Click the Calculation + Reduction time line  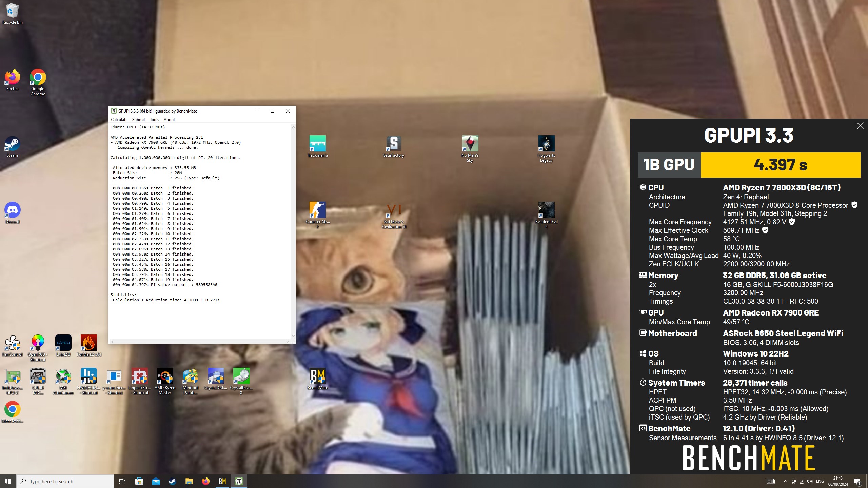click(166, 300)
